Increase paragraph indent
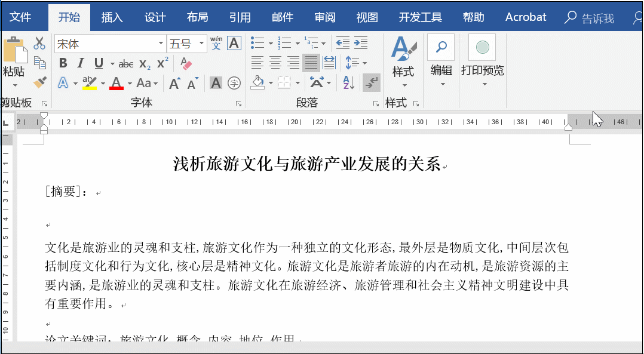This screenshot has width=644, height=354. (361, 42)
